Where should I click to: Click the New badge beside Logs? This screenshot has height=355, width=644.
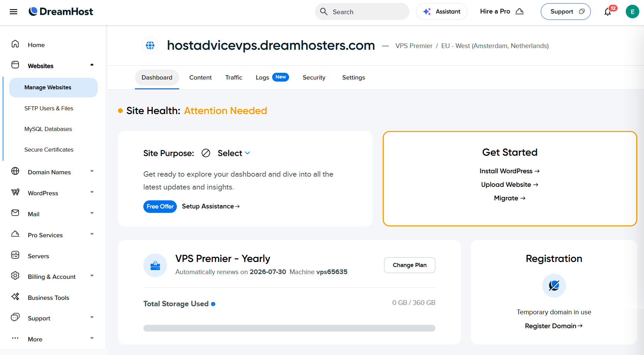(x=281, y=77)
